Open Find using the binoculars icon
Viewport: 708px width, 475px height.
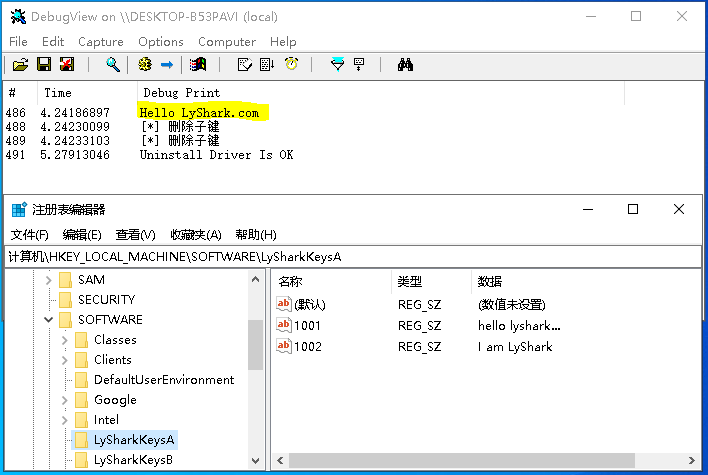(x=405, y=65)
